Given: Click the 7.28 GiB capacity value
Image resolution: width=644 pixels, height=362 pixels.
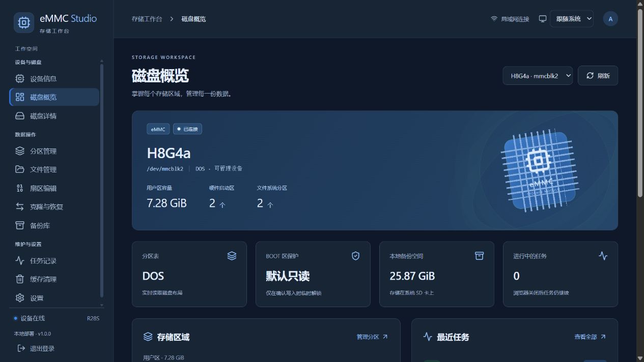Looking at the screenshot, I should 166,203.
